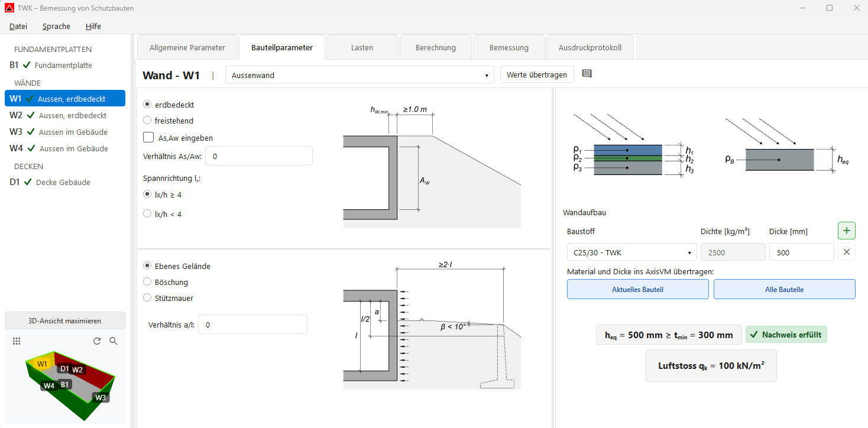Image resolution: width=868 pixels, height=428 pixels.
Task: Click the 3D-Ansicht maximieren button
Action: [x=64, y=320]
